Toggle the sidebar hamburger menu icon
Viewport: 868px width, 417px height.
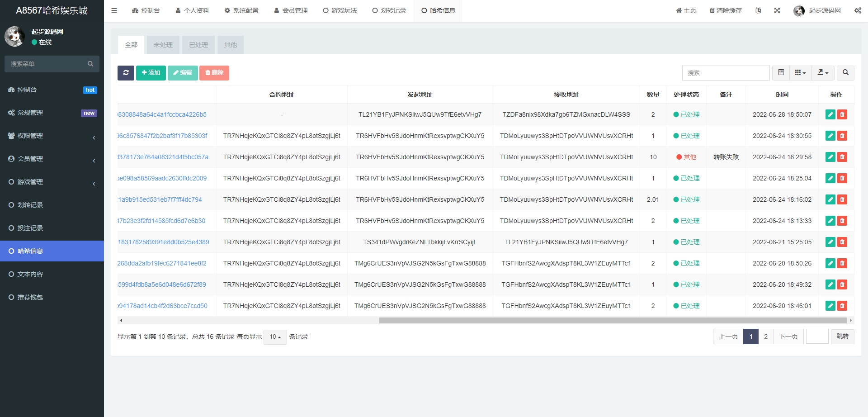[x=114, y=10]
